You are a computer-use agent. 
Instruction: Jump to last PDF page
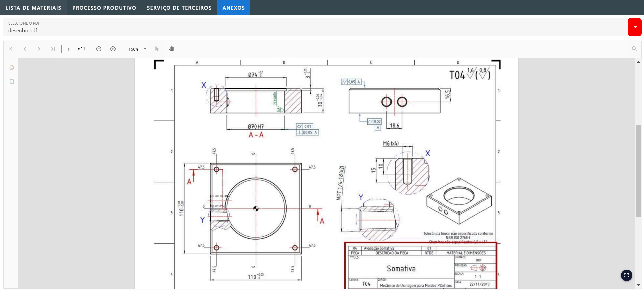(x=53, y=49)
